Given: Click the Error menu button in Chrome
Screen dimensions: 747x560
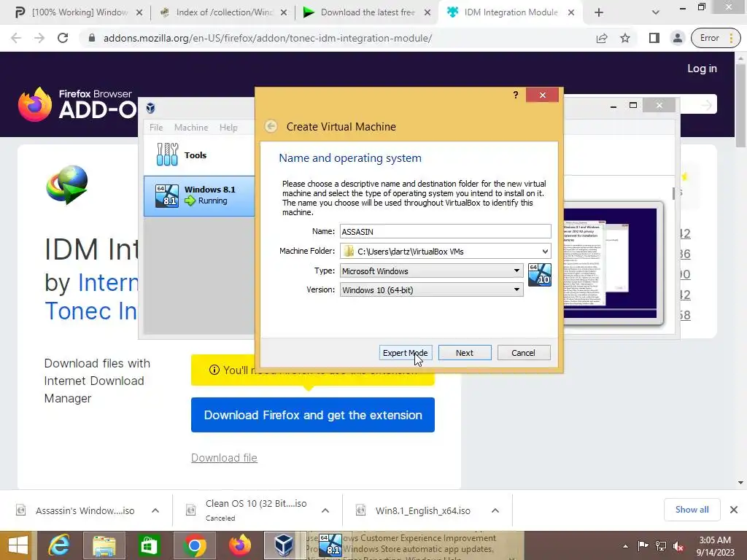Looking at the screenshot, I should click(x=716, y=38).
